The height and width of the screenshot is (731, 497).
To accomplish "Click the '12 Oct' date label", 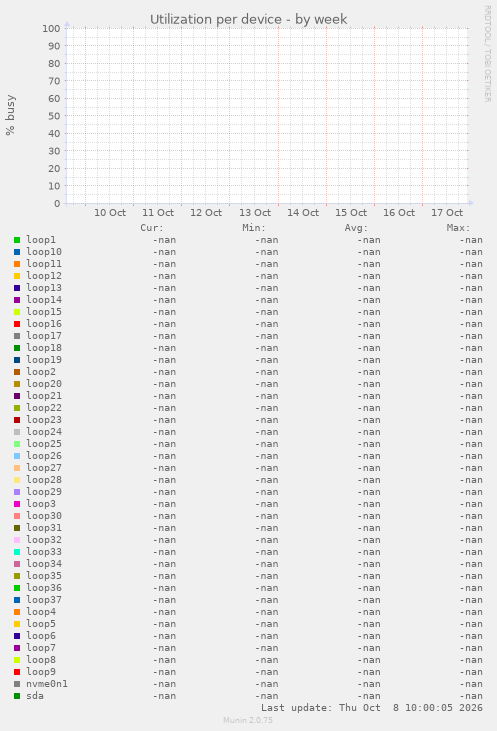I will coord(206,213).
